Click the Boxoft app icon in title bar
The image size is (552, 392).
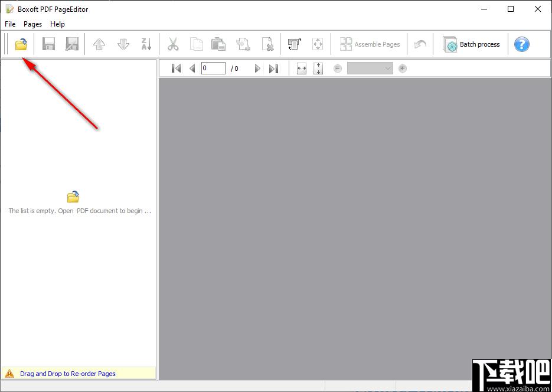10,9
